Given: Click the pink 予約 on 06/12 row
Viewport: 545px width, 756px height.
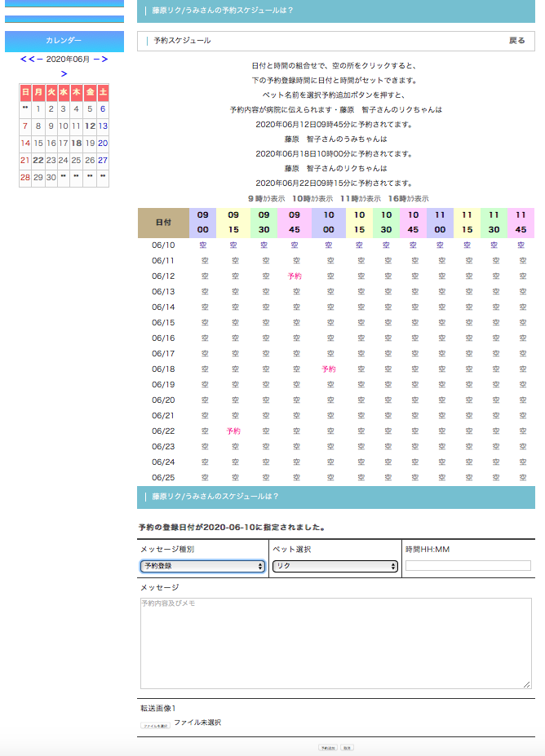Looking at the screenshot, I should pos(295,276).
